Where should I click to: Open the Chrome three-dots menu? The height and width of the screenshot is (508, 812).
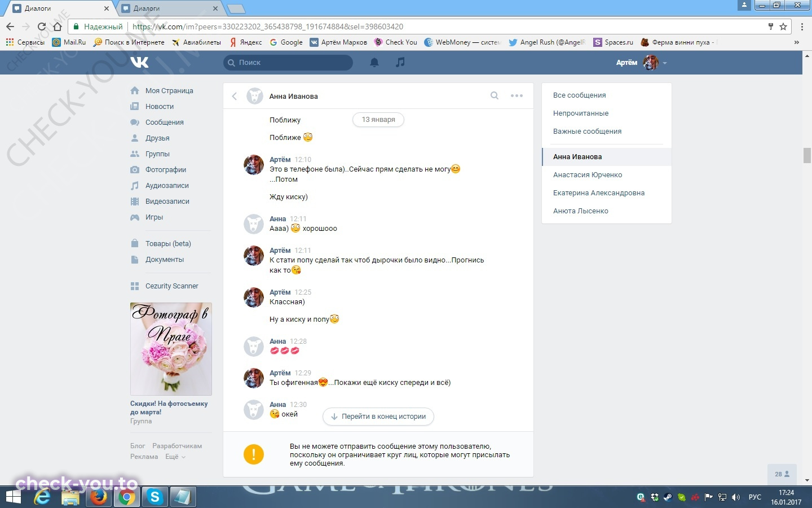click(x=802, y=27)
